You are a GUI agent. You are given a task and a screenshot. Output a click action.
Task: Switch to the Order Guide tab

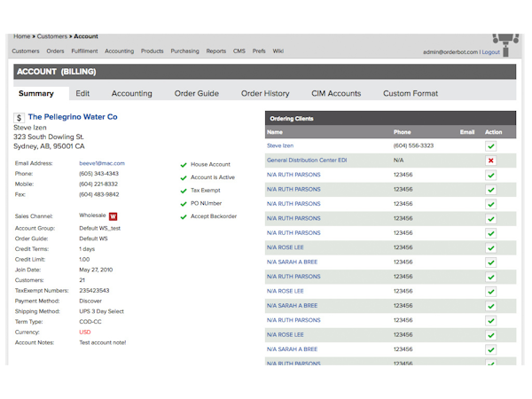coord(196,93)
